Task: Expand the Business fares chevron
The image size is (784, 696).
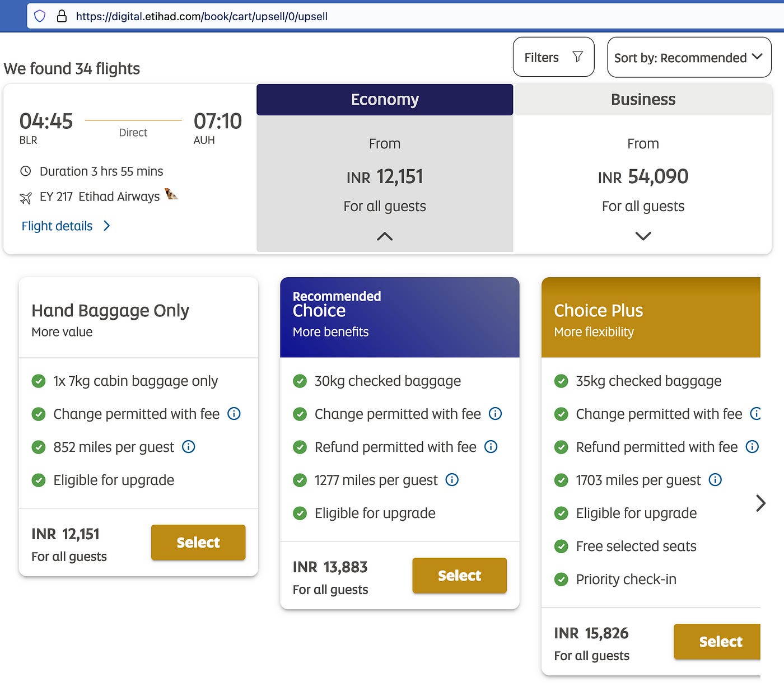Action: 643,236
